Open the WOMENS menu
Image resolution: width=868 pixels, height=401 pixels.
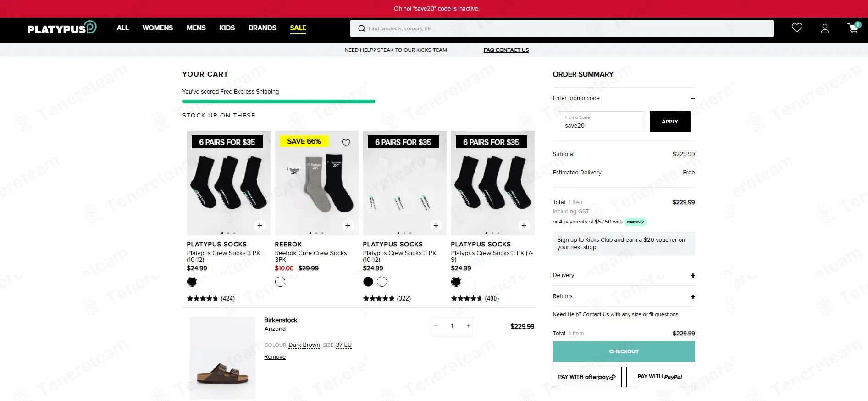158,28
